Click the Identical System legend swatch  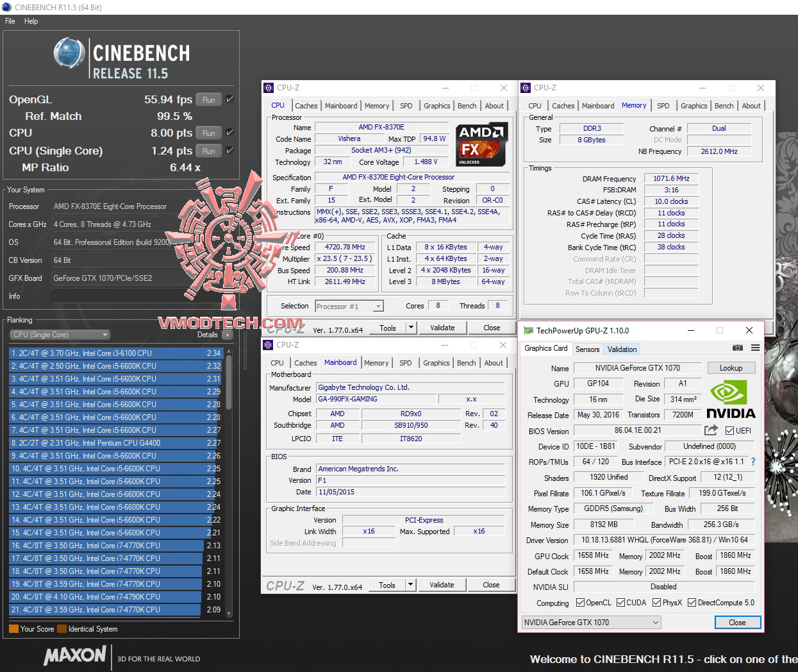tap(62, 629)
